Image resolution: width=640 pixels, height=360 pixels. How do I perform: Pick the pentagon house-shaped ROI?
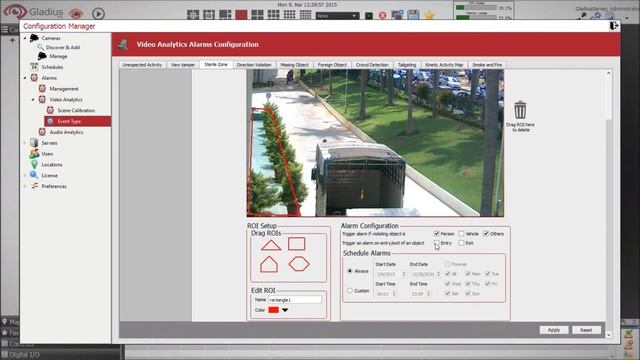269,264
